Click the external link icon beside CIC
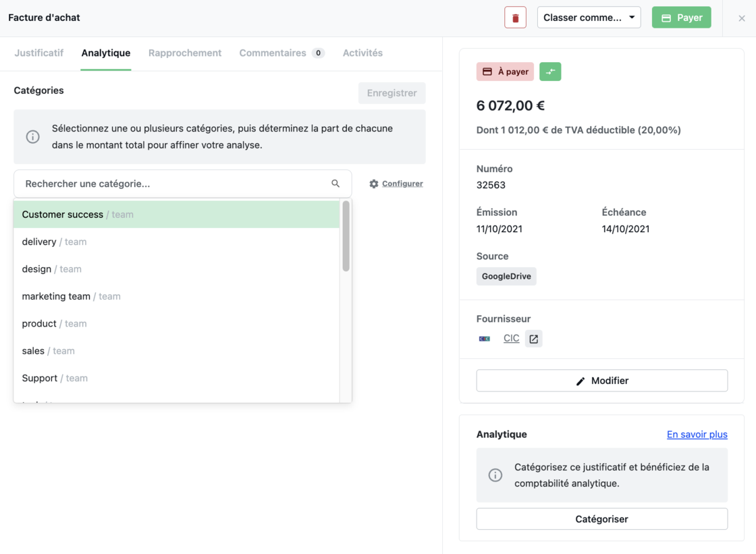The image size is (756, 554). click(533, 339)
